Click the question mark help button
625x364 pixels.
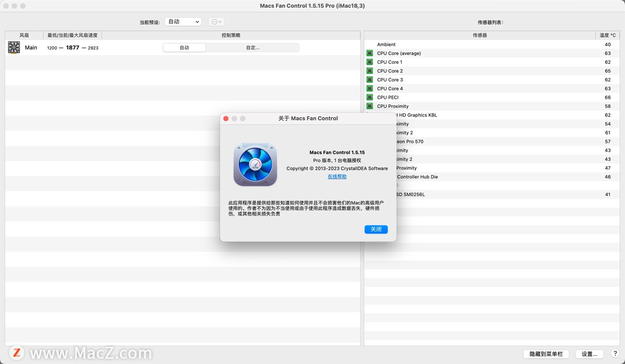point(615,354)
